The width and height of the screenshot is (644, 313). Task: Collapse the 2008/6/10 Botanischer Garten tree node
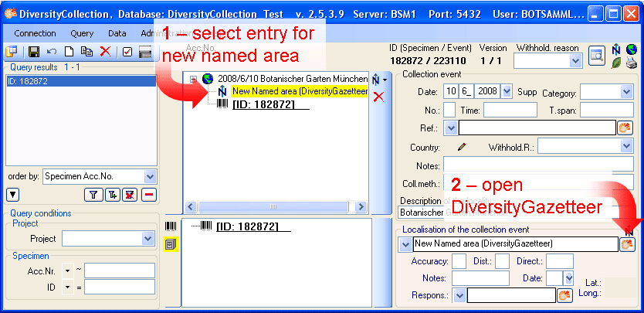tap(194, 79)
